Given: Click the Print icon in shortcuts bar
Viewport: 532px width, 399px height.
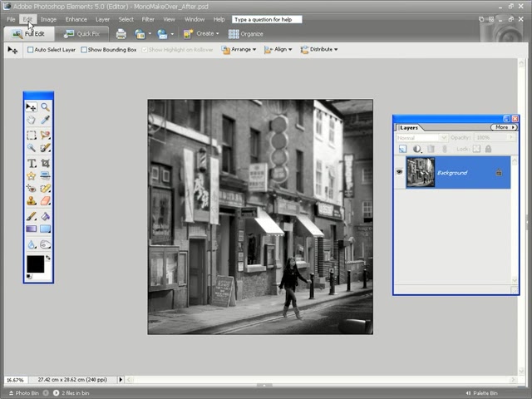Looking at the screenshot, I should point(121,34).
